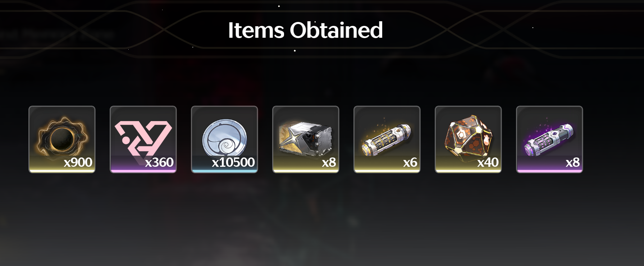Image resolution: width=644 pixels, height=266 pixels.
Task: Click the x8 count under the crate
Action: 329,162
